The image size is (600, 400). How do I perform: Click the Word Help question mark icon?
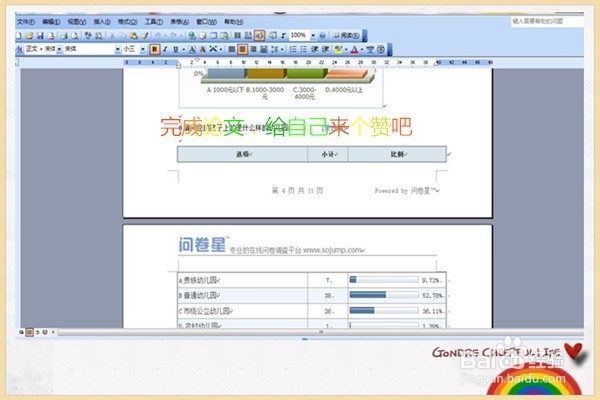click(322, 36)
